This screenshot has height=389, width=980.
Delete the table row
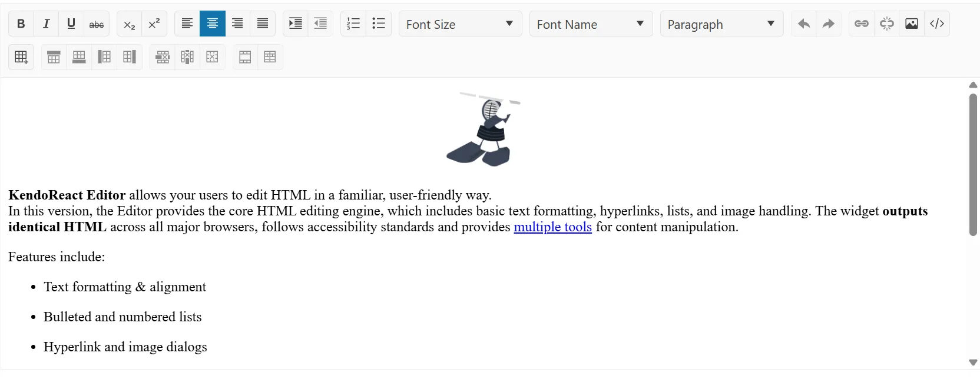163,57
